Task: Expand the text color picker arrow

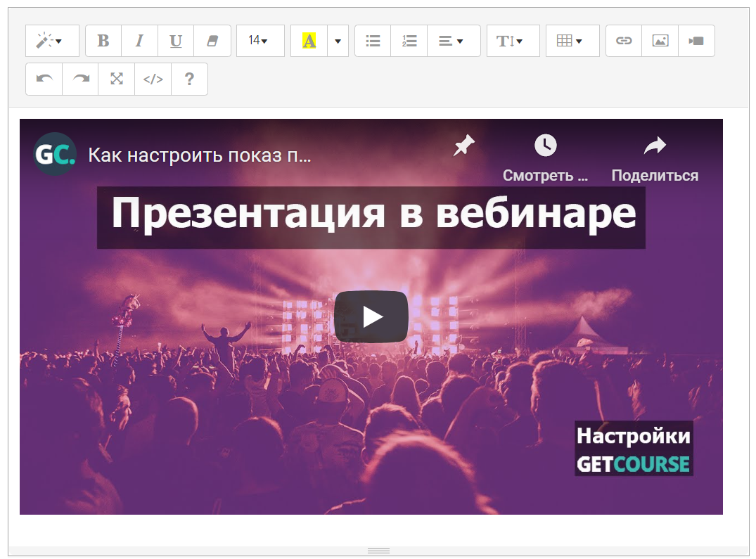Action: 338,41
